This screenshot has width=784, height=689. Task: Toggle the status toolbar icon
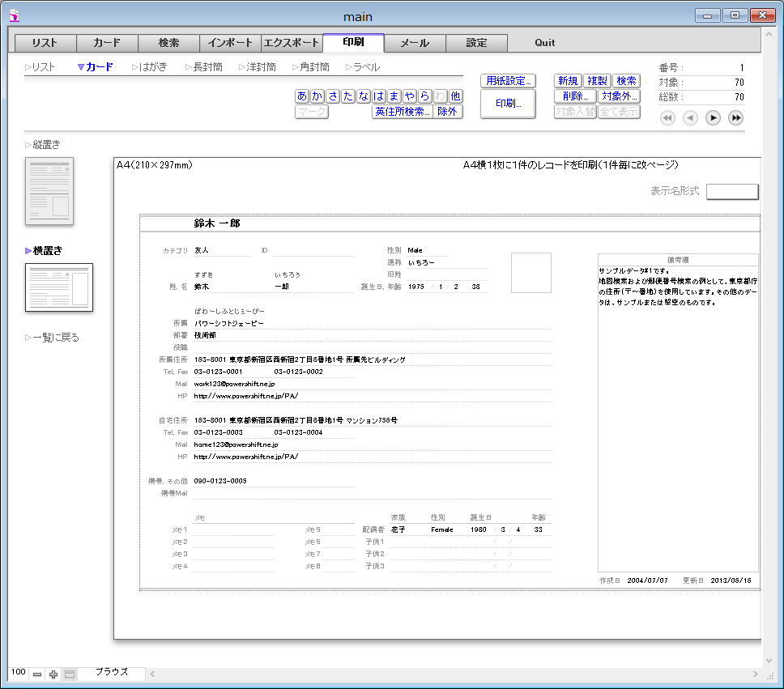pos(70,674)
